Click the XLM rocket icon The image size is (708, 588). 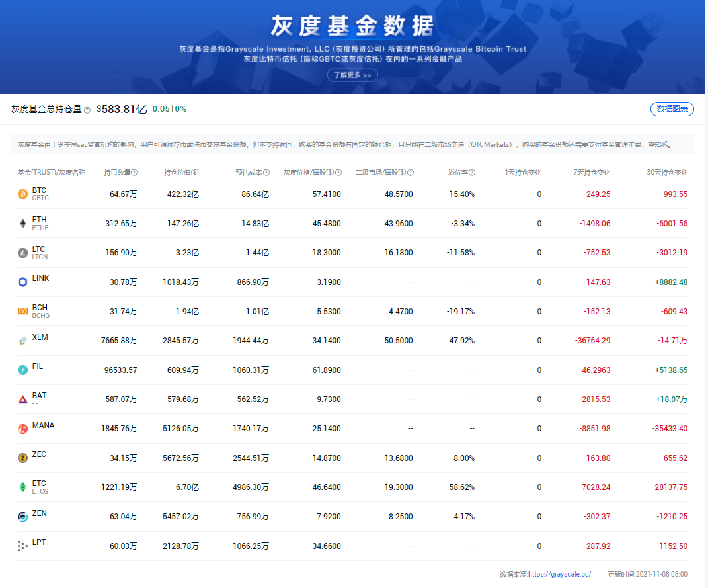(22, 341)
